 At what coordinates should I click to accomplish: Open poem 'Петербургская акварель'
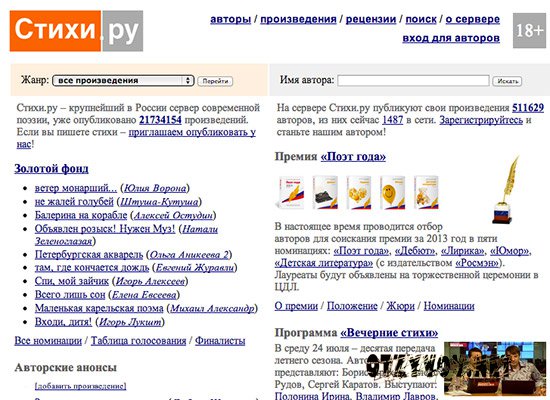pyautogui.click(x=89, y=254)
